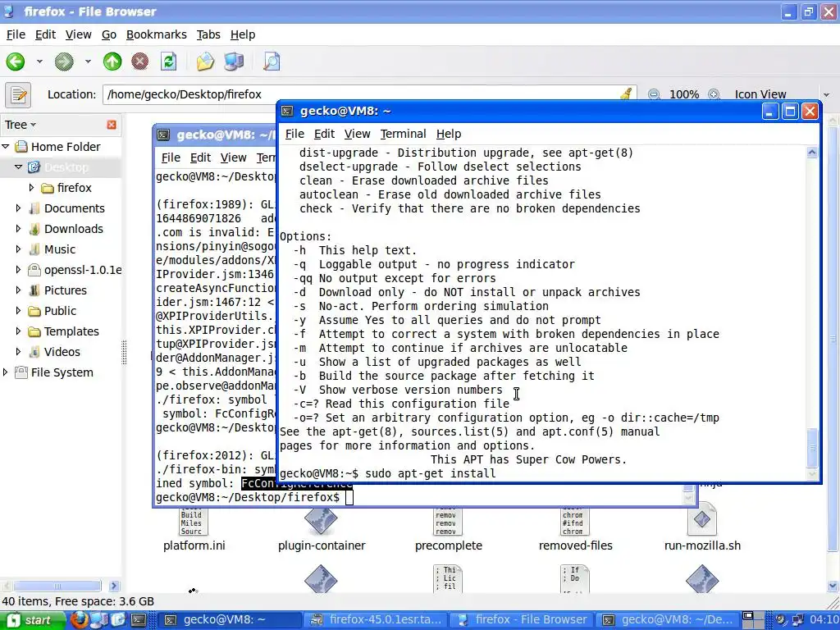Click the Search files icon
This screenshot has width=840, height=630.
(x=272, y=62)
